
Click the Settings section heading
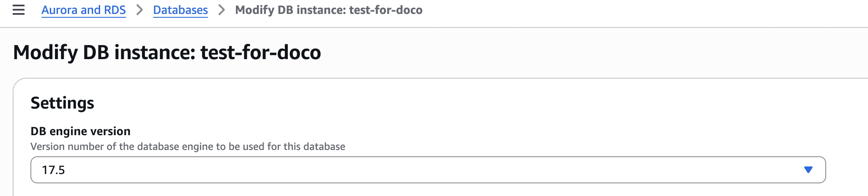coord(63,103)
